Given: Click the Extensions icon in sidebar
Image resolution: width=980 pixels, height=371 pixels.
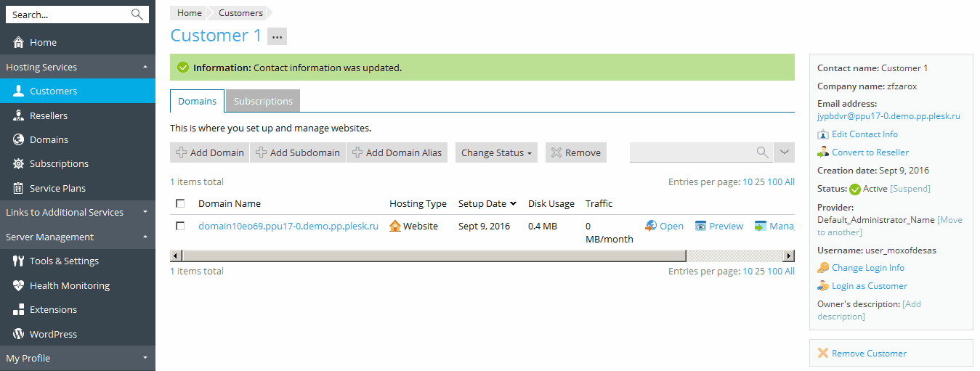Looking at the screenshot, I should (18, 310).
